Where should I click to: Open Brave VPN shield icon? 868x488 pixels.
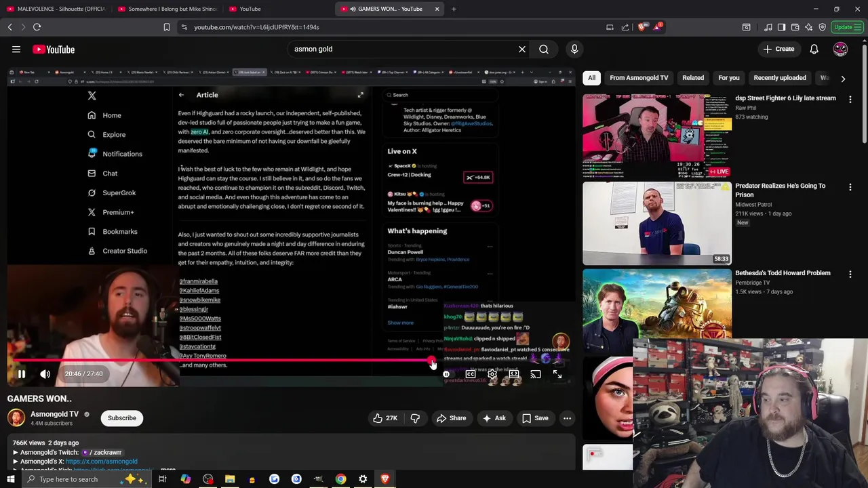coord(822,27)
